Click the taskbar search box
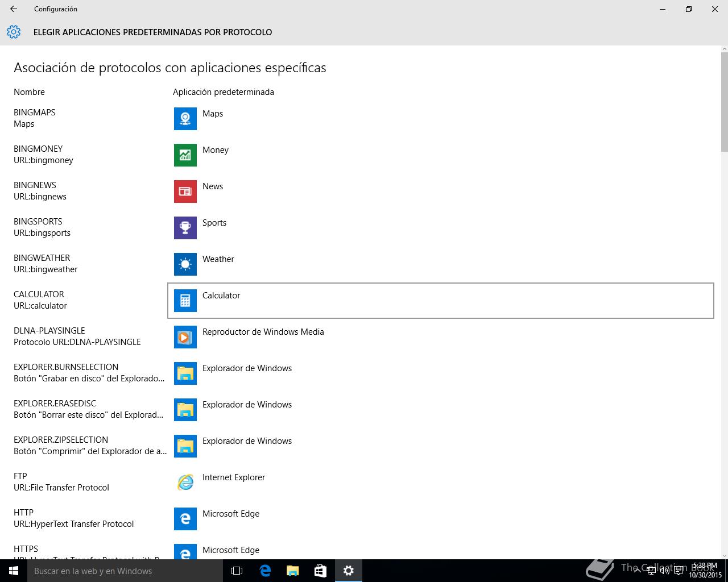Viewport: 728px width, 582px height. pyautogui.click(x=125, y=571)
